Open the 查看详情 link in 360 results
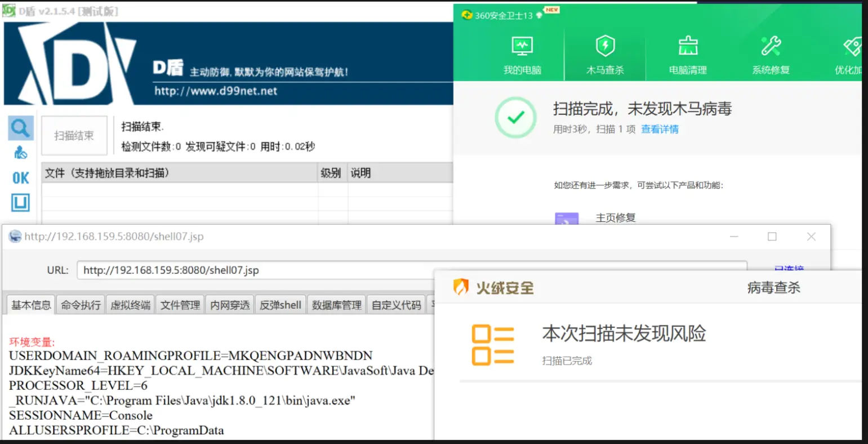This screenshot has height=444, width=868. click(x=660, y=130)
